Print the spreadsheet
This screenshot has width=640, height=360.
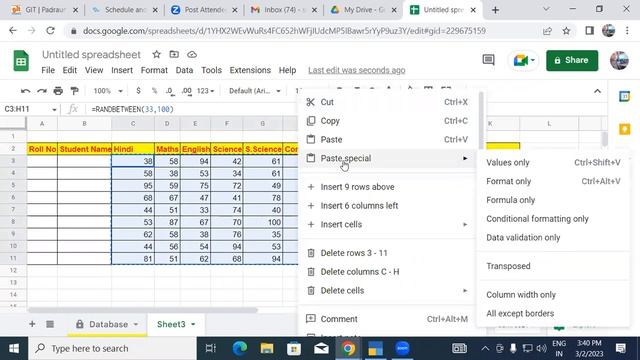tap(58, 91)
